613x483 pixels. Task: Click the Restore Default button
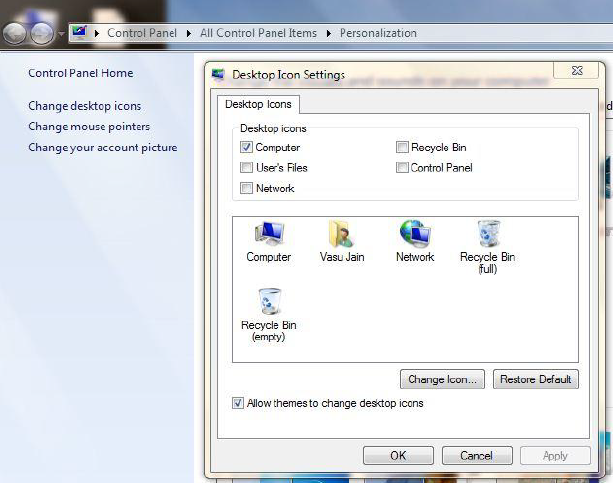pyautogui.click(x=536, y=379)
